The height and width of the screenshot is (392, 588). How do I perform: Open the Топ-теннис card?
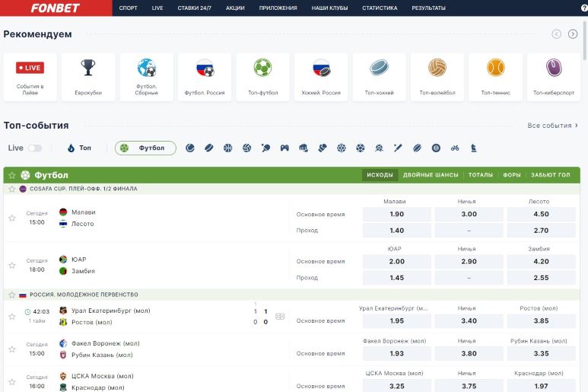tap(496, 78)
